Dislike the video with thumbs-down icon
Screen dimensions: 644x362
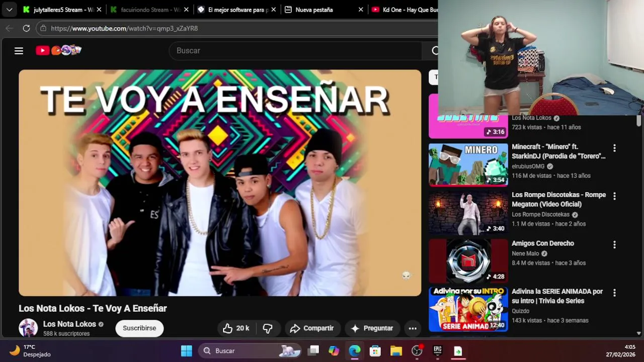(268, 328)
